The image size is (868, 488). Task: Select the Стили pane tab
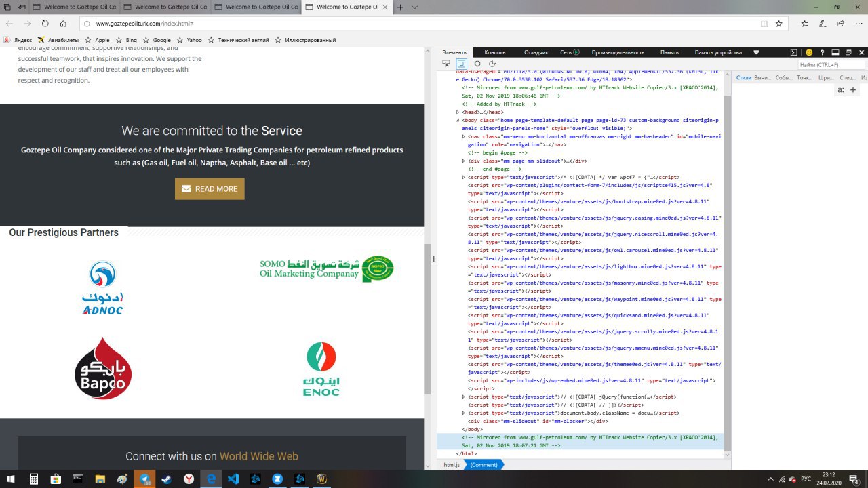click(744, 78)
